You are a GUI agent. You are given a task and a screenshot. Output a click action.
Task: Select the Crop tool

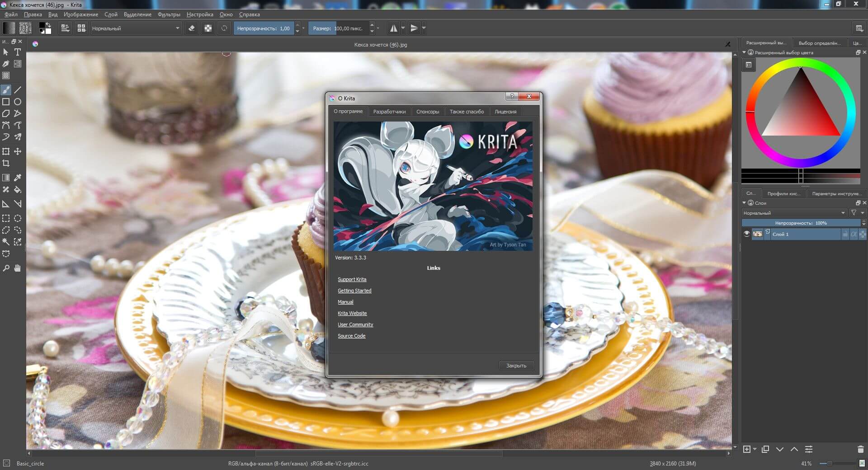pyautogui.click(x=6, y=163)
